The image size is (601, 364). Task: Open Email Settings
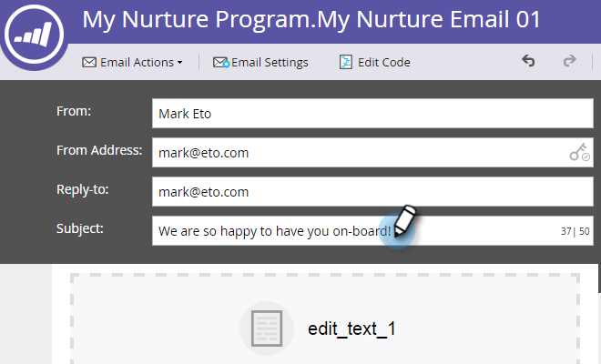click(260, 62)
